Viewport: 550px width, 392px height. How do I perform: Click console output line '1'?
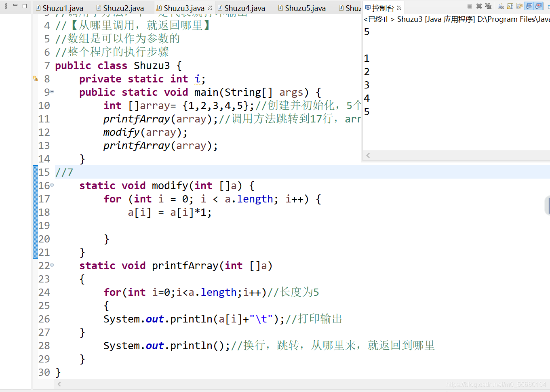[367, 58]
